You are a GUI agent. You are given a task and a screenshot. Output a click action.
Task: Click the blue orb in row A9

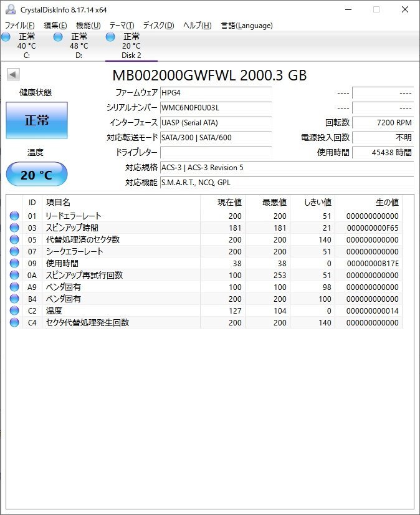click(x=14, y=287)
